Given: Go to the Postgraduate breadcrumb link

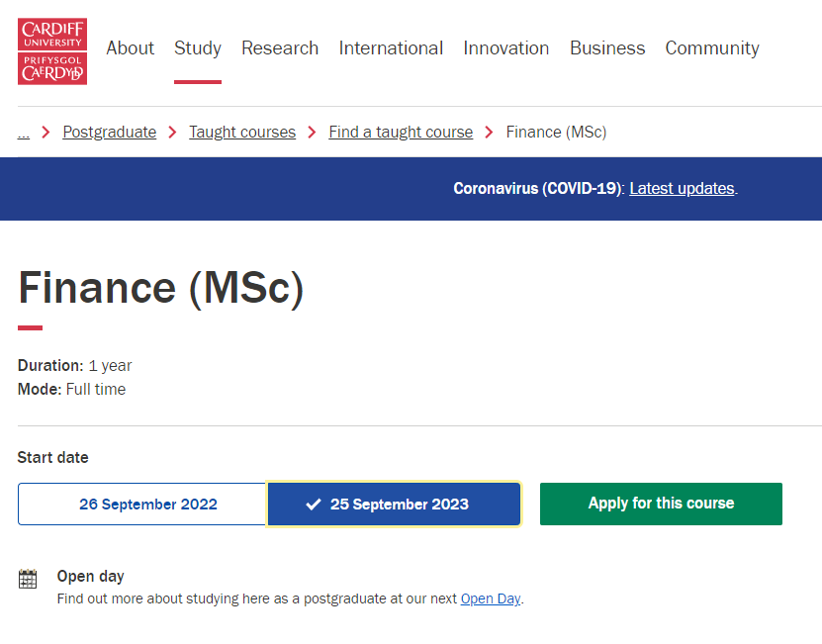Looking at the screenshot, I should pyautogui.click(x=110, y=133).
